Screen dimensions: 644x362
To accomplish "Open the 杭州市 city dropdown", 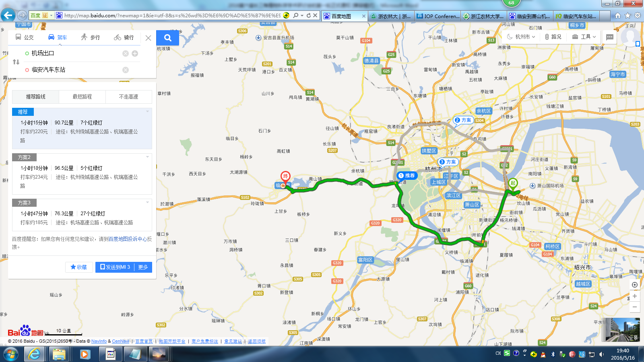I will coord(521,37).
